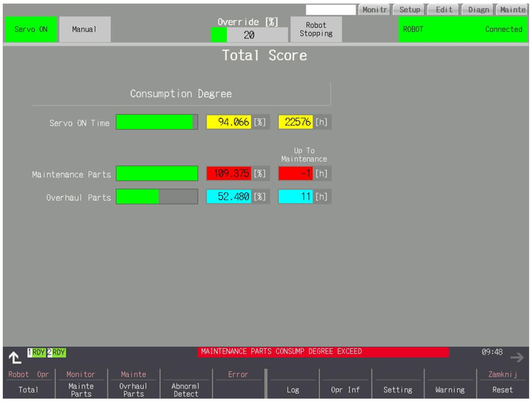Open the Setup tab

[409, 10]
